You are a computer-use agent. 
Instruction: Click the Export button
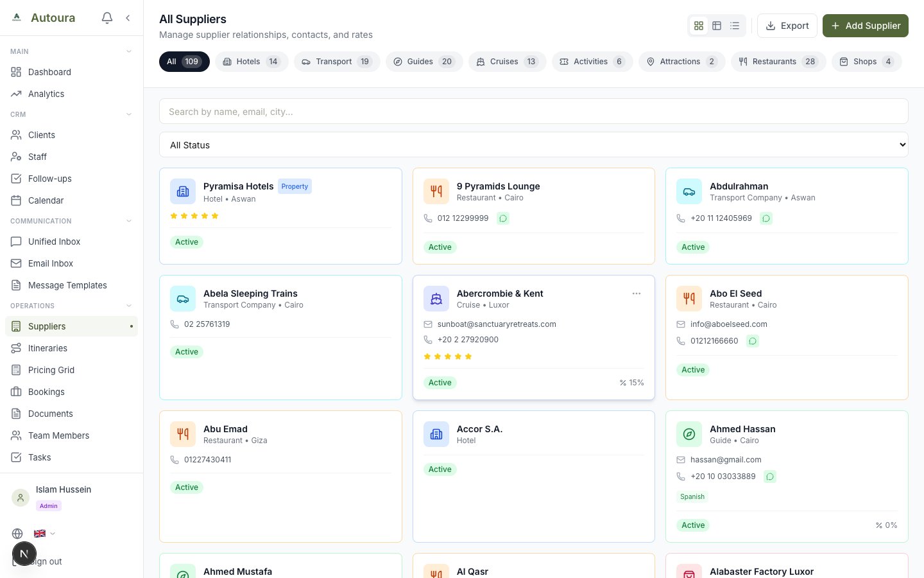tap(787, 26)
